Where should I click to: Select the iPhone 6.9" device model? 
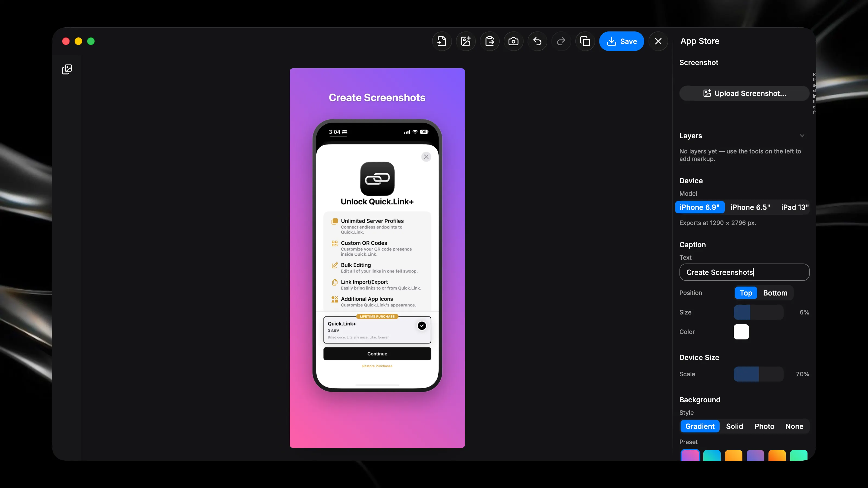point(700,207)
